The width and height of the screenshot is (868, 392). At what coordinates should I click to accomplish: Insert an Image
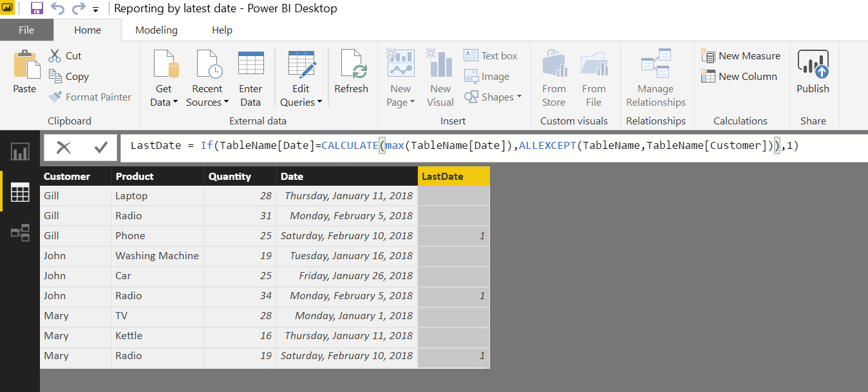(x=487, y=77)
